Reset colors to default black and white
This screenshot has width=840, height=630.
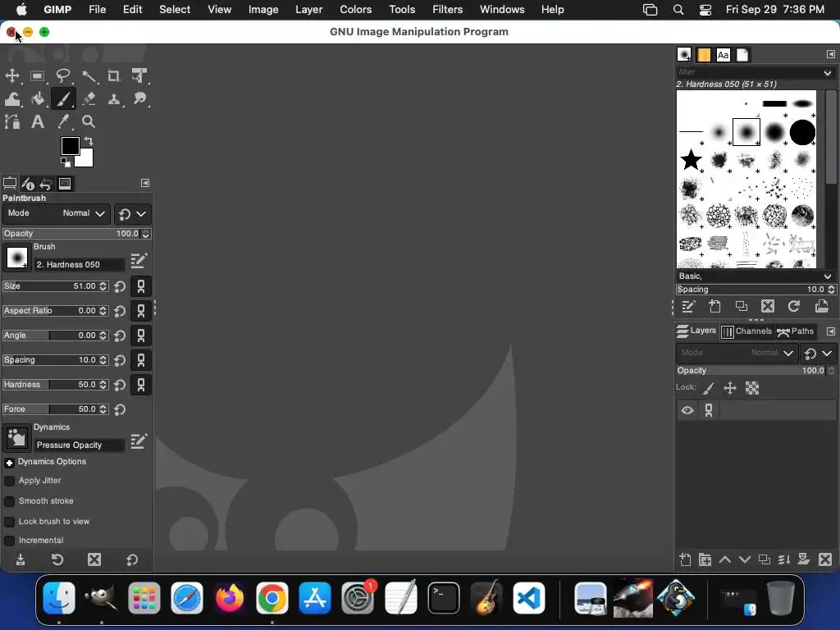coord(66,162)
